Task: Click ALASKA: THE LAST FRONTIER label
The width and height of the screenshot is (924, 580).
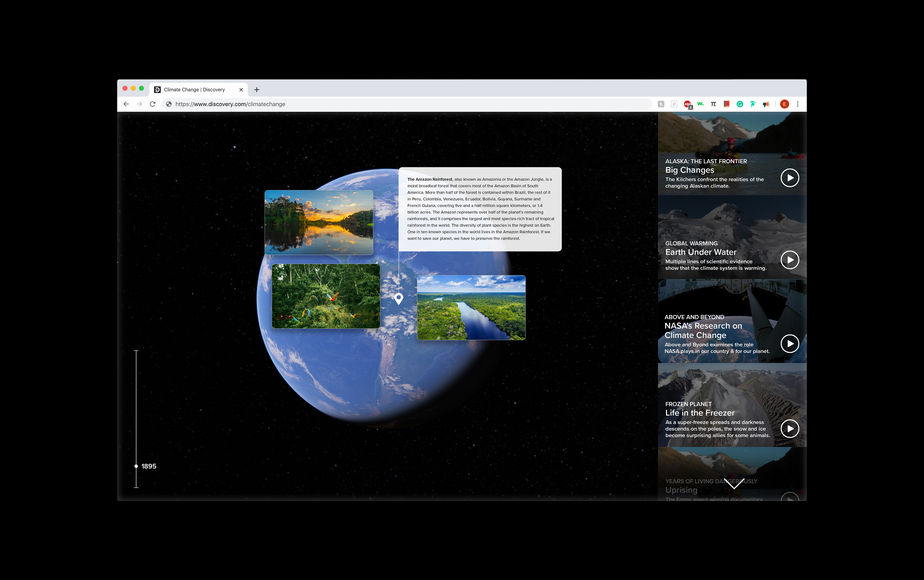Action: (706, 161)
